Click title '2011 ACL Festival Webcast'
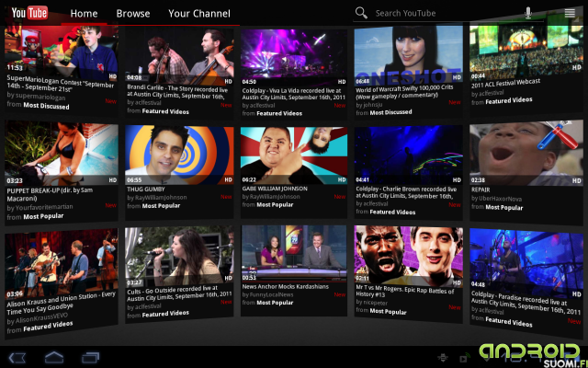This screenshot has height=368, width=588. (505, 84)
